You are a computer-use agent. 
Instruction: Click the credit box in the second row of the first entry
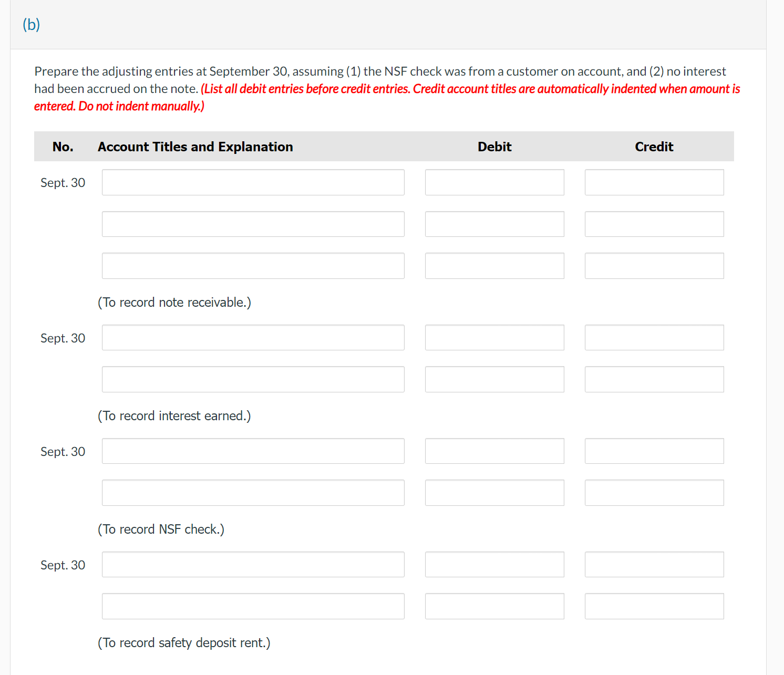(654, 224)
